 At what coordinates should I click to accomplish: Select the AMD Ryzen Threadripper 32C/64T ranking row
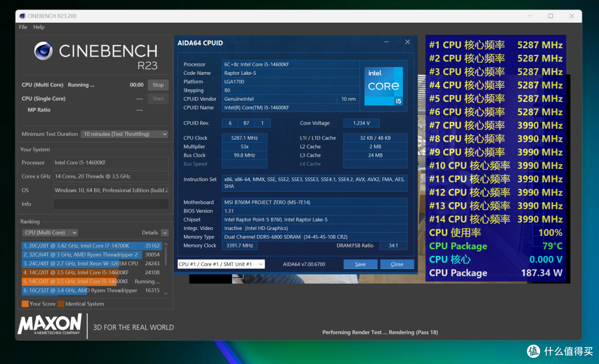point(92,254)
